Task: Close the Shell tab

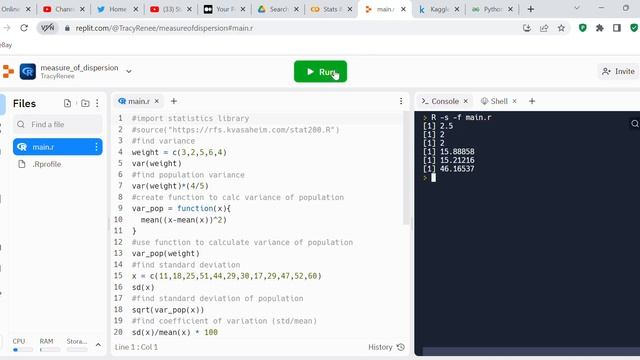Action: 514,101
